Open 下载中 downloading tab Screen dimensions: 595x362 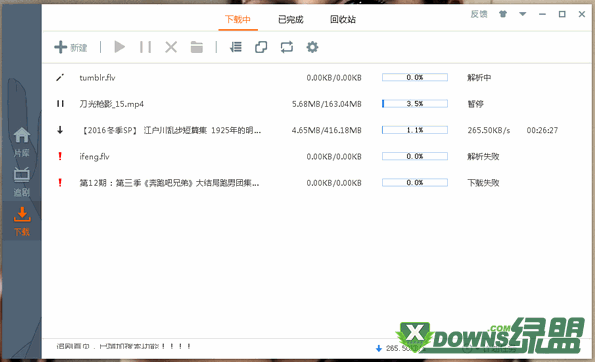pos(238,19)
